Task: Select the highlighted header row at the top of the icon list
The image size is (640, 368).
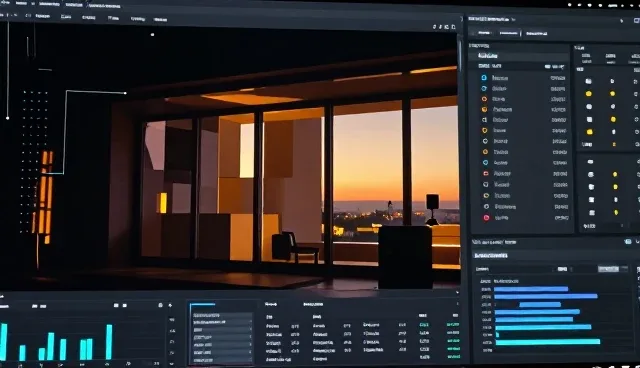Action: point(520,55)
